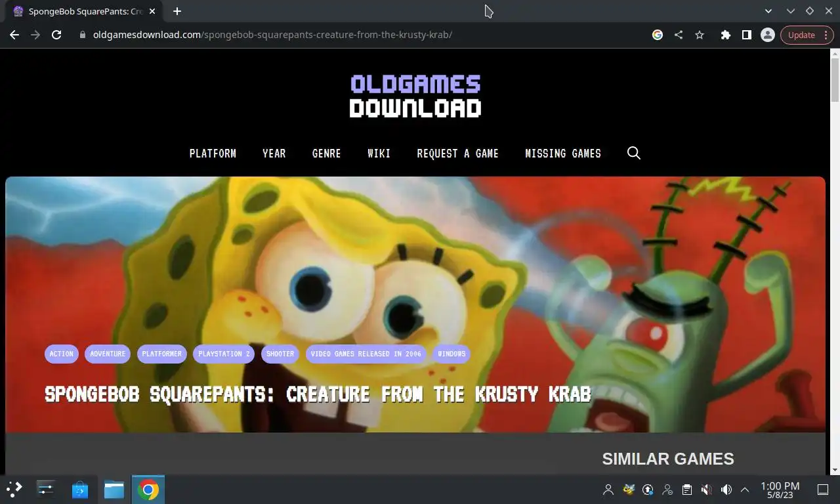Expand the tab search dropdown arrow
This screenshot has width=840, height=504.
click(768, 11)
